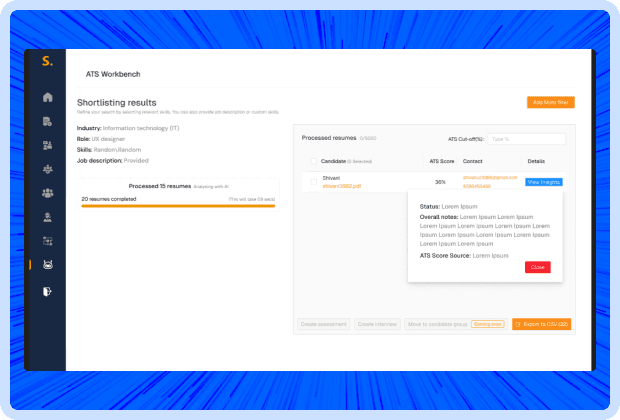Screen dimensions: 620x420
Task: Click the Role: UX designer text
Action: coord(101,139)
